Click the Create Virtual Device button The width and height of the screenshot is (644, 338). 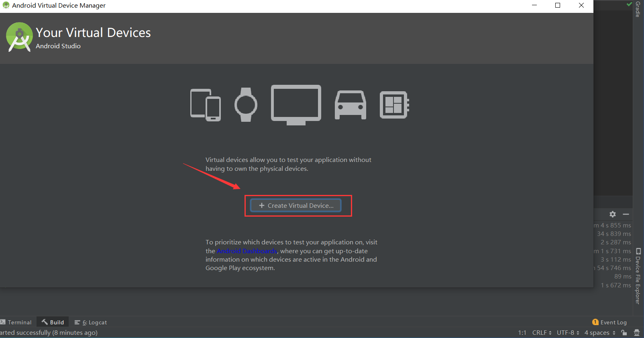296,205
